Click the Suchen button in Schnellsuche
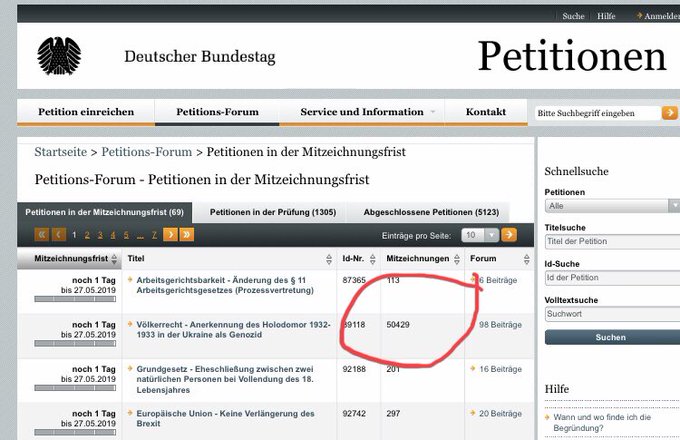This screenshot has height=440, width=680. click(611, 337)
